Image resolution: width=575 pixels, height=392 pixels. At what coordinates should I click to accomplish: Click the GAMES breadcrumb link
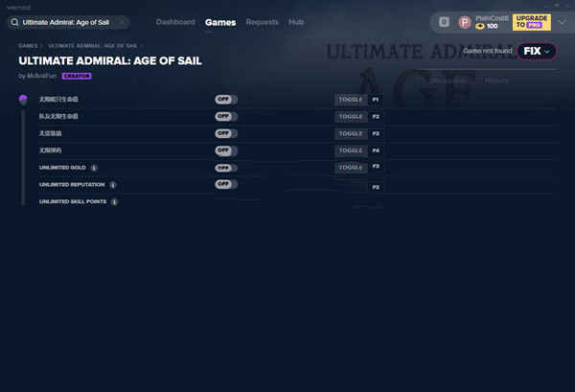pyautogui.click(x=28, y=46)
